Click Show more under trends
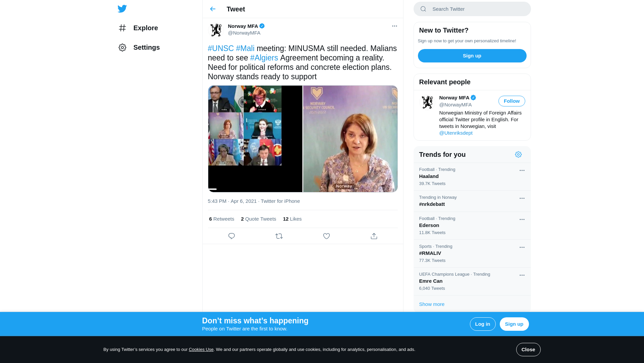Screen dimensions: 644x363 432,304
